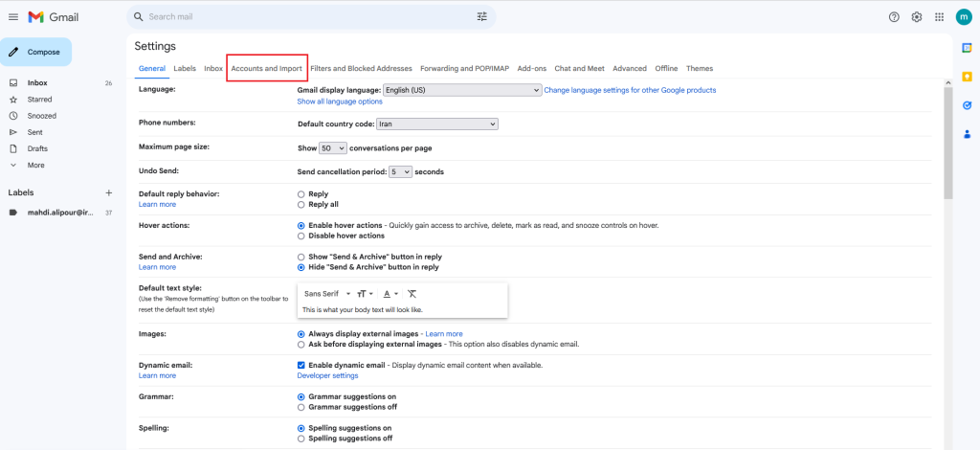Select Disable hover actions option
980x450 pixels.
[x=301, y=236]
